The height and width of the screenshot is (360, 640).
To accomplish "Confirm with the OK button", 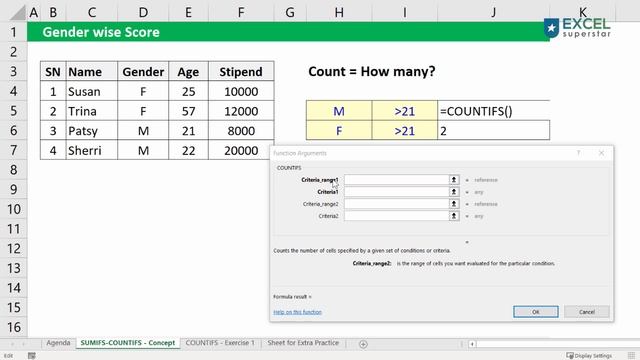I will coord(536,312).
